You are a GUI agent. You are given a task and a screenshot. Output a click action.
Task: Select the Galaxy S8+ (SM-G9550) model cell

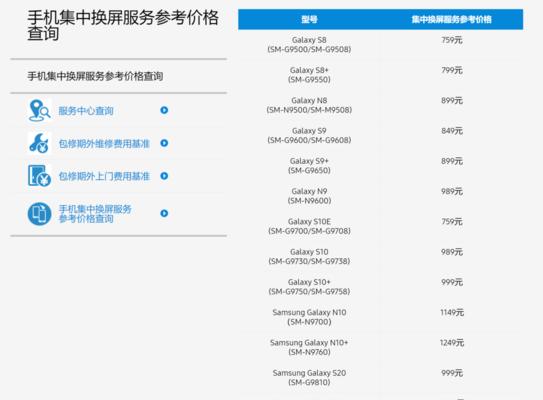tap(309, 75)
